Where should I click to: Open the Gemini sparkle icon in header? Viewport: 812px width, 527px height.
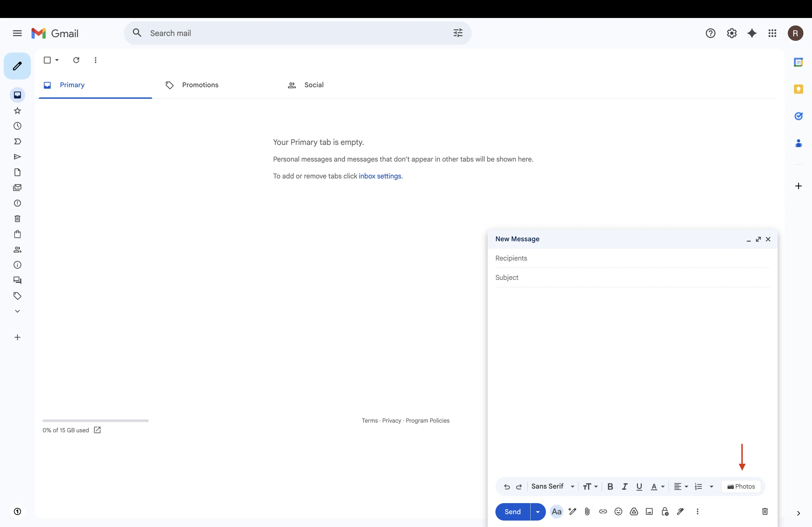click(x=752, y=33)
